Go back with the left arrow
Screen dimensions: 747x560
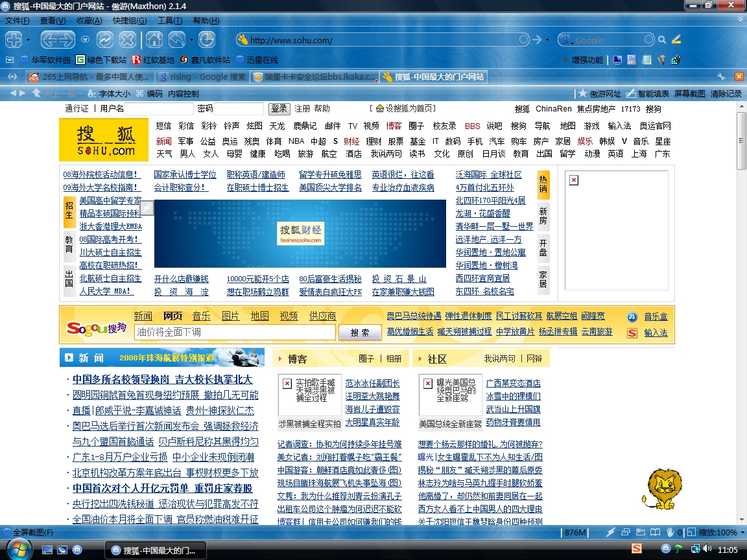point(49,40)
